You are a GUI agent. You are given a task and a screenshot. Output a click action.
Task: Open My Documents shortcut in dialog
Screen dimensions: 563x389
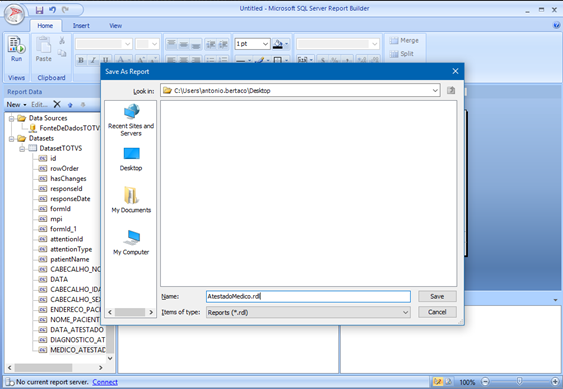(x=131, y=200)
